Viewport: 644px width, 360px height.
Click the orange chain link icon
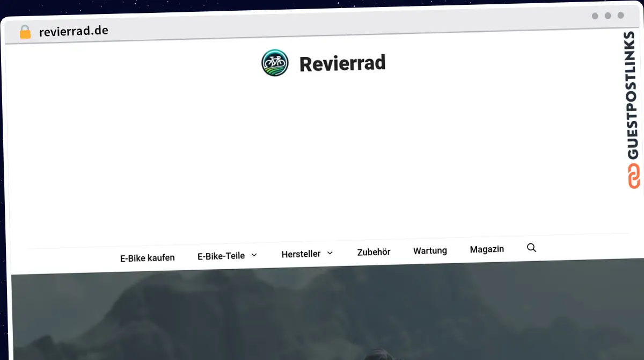coord(633,176)
